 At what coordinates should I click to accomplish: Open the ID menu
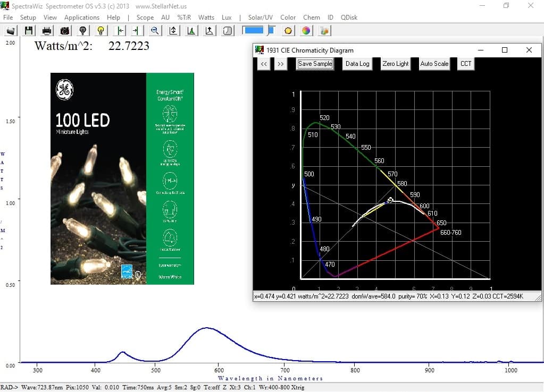(330, 18)
